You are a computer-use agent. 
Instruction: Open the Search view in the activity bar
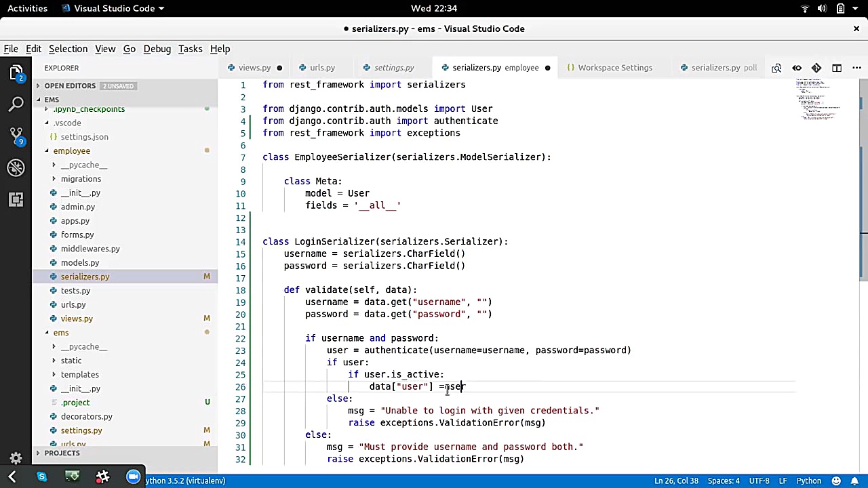(x=16, y=103)
